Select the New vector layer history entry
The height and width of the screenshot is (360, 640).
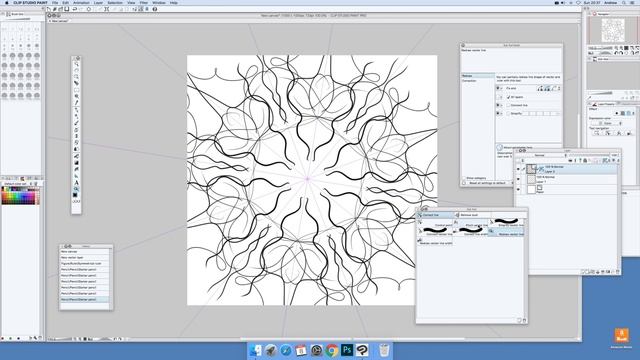coord(85,258)
